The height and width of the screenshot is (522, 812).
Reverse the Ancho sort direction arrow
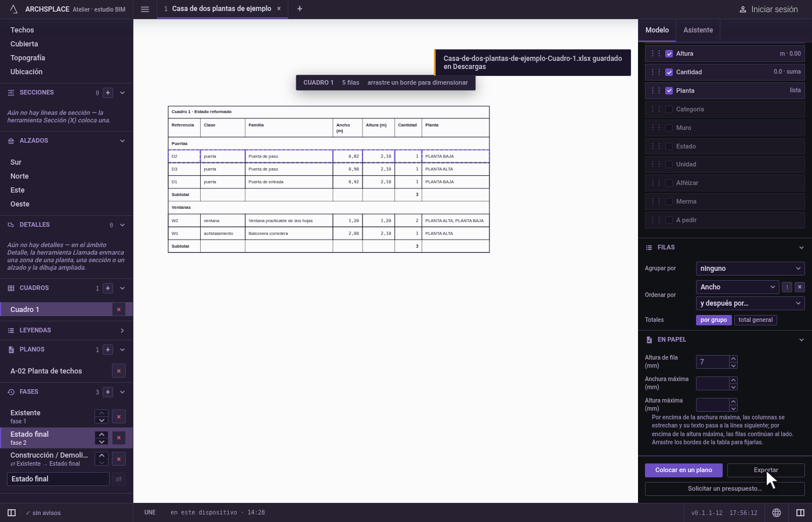787,287
